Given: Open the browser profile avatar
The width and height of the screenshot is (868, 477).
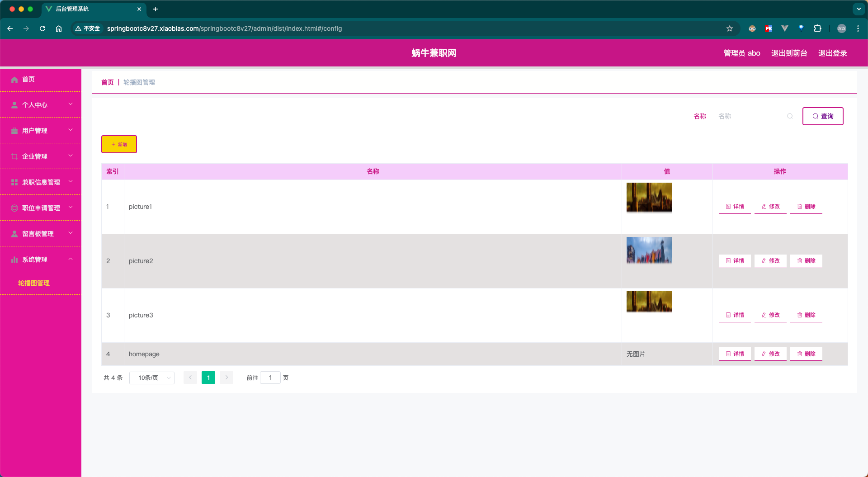Looking at the screenshot, I should coord(842,28).
